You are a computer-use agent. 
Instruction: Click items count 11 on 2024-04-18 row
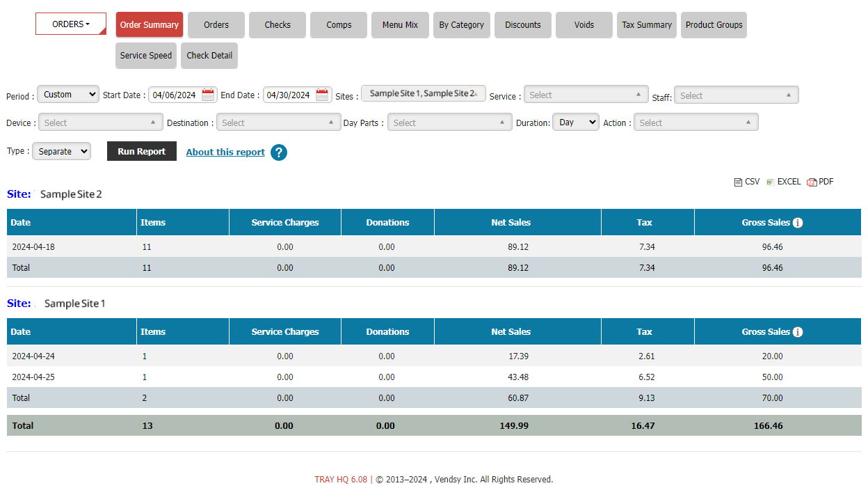(x=146, y=247)
